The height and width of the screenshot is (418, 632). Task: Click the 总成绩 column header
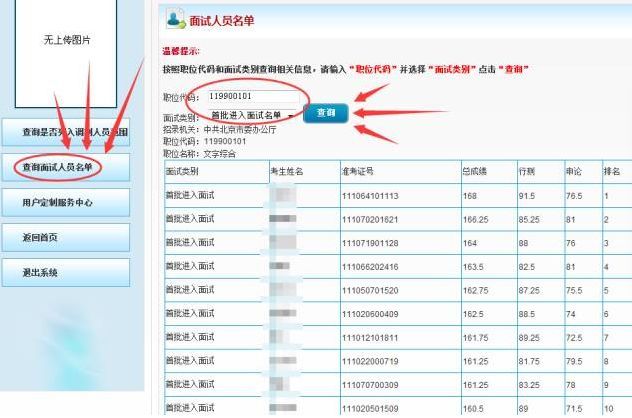476,172
